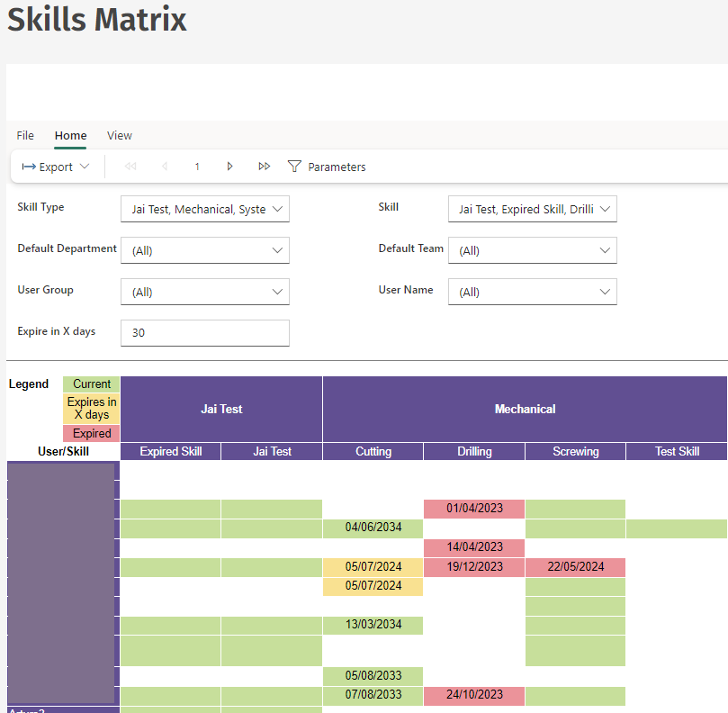Select the 13/03/2034 Cutting cell

tap(373, 625)
